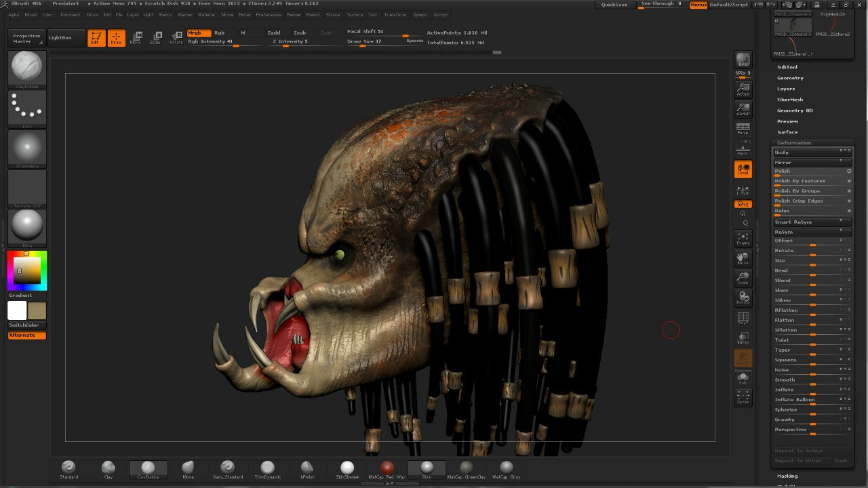
Task: Apply the MatCap Gray material
Action: tap(506, 470)
